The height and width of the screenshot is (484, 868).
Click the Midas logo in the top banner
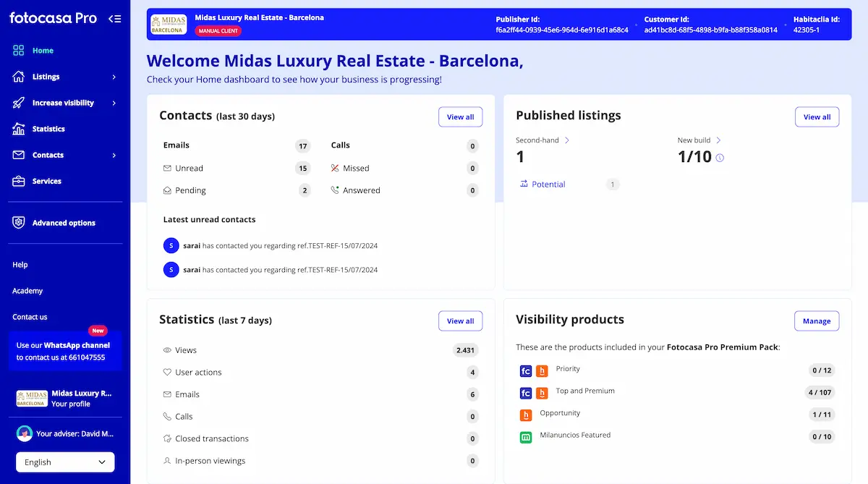169,24
